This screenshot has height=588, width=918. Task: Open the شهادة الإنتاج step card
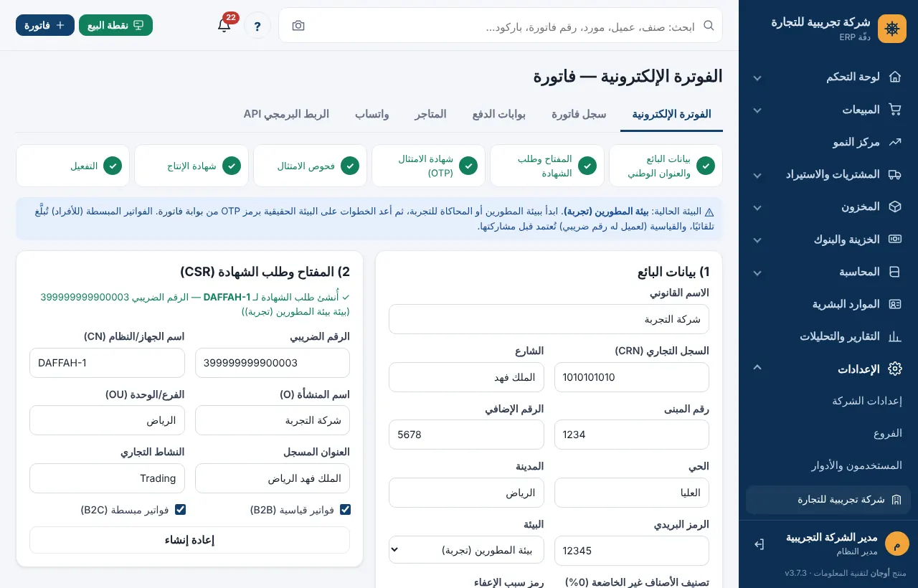(x=191, y=166)
